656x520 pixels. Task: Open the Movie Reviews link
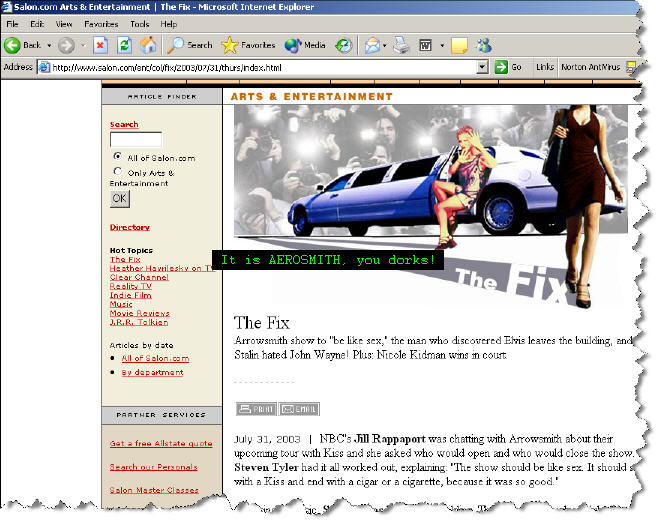click(140, 313)
